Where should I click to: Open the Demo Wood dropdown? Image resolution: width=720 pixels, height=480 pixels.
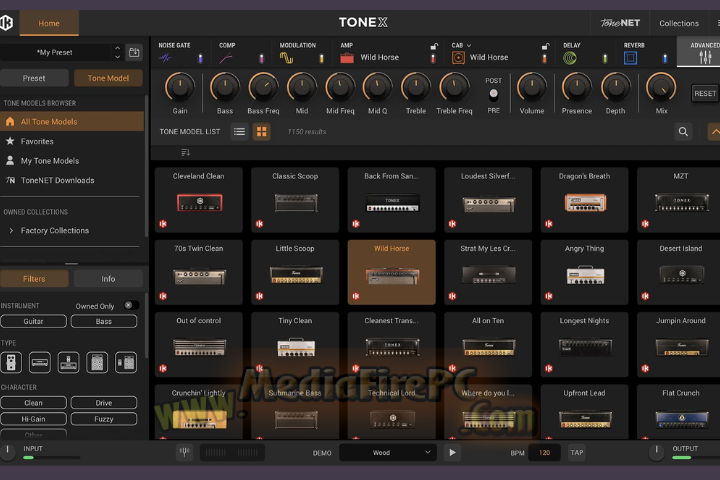(388, 452)
